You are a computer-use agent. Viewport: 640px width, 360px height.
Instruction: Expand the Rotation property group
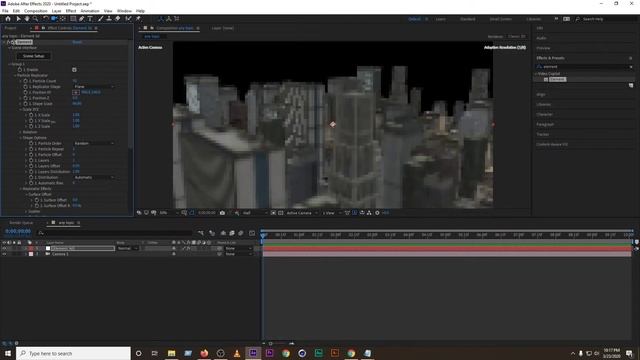coord(20,132)
